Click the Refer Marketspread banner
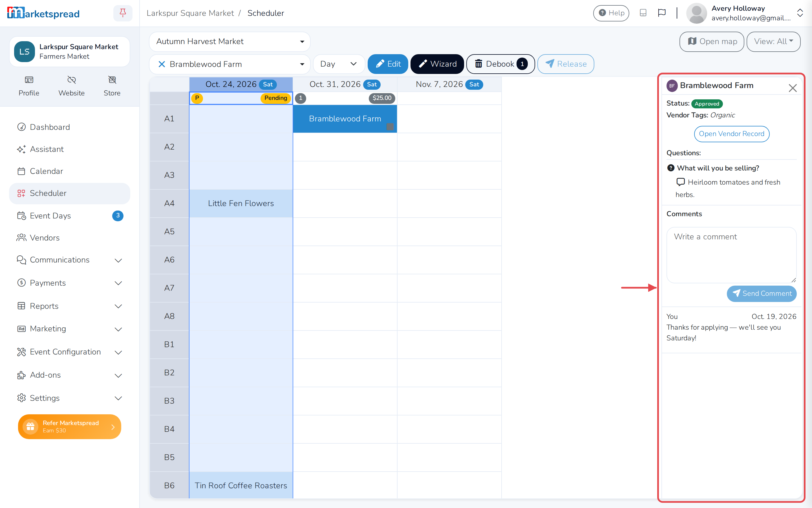Image resolution: width=812 pixels, height=508 pixels. (69, 427)
